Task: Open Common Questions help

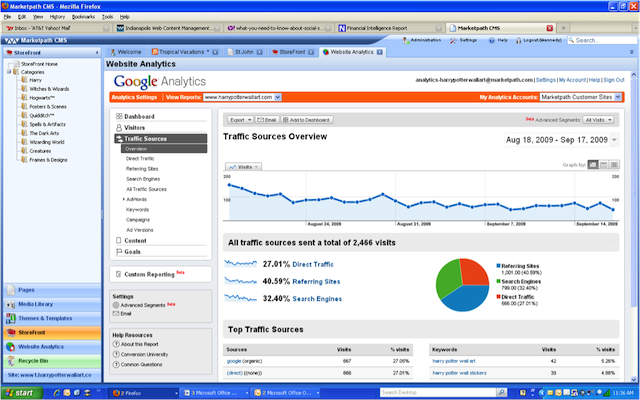Action: (141, 364)
